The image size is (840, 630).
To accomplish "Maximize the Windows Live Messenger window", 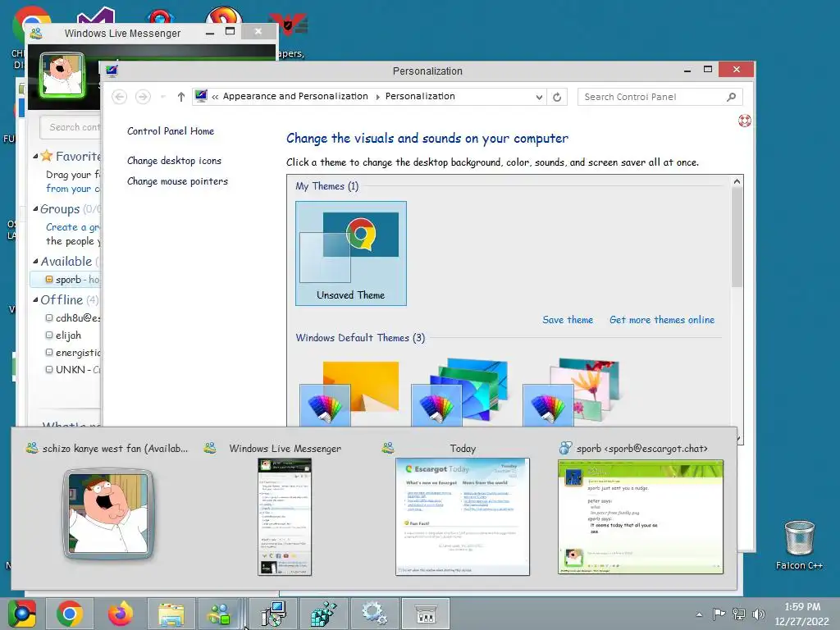I will [230, 32].
